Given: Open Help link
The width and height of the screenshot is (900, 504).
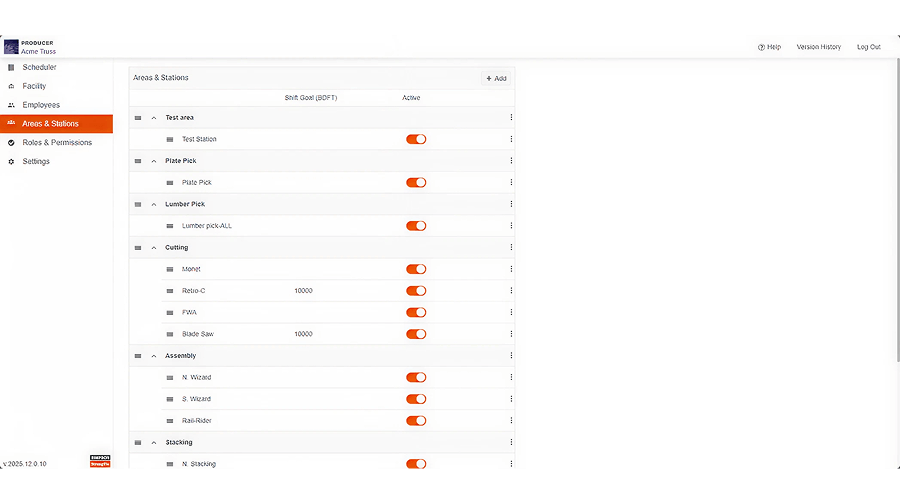Looking at the screenshot, I should coord(769,47).
